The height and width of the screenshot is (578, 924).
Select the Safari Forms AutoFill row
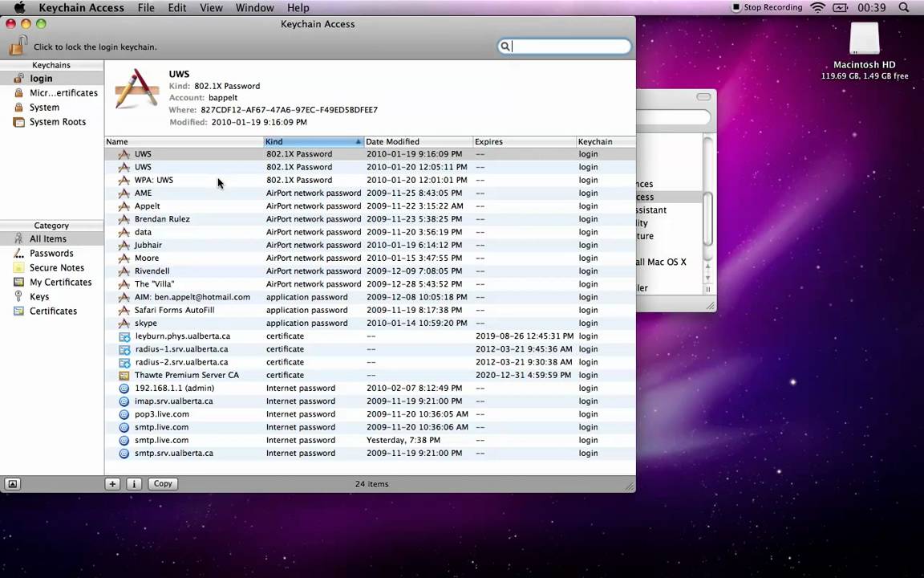click(370, 310)
